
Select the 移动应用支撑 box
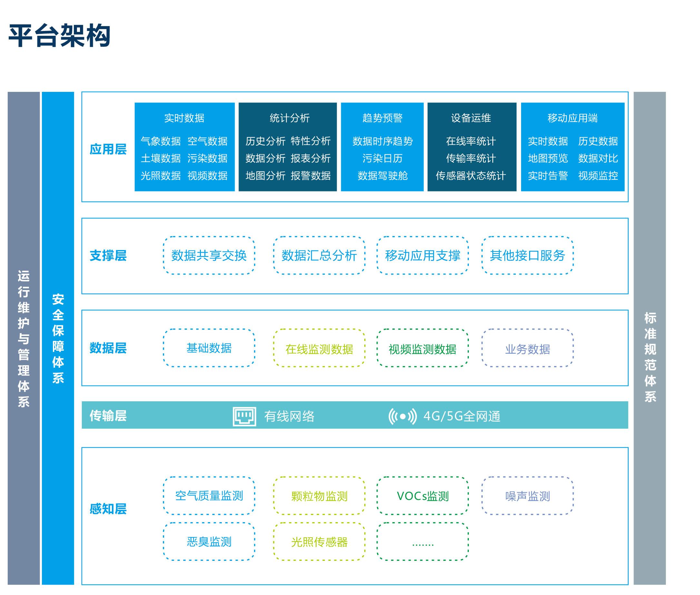pyautogui.click(x=422, y=255)
